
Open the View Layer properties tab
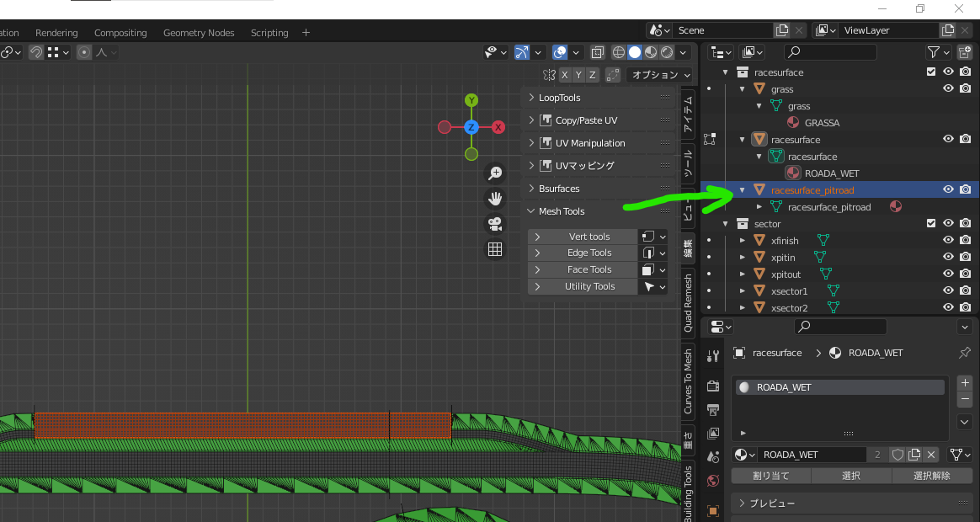(x=712, y=434)
